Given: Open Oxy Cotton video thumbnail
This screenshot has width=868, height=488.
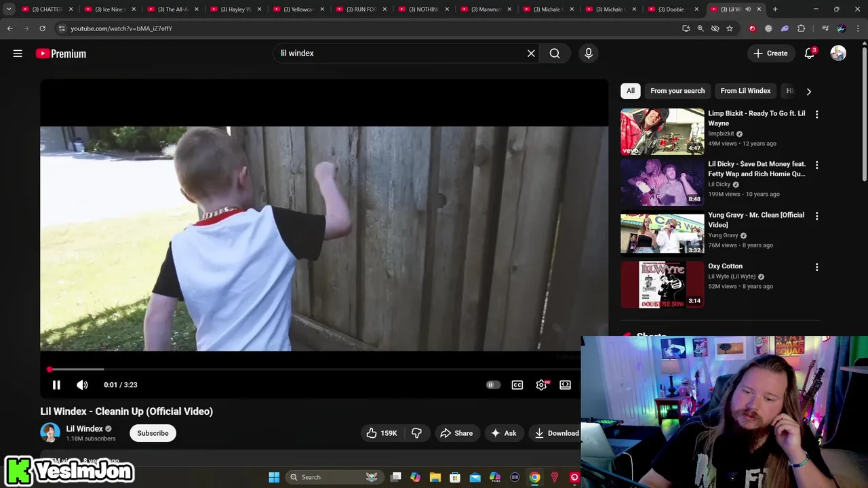Looking at the screenshot, I should click(x=663, y=285).
